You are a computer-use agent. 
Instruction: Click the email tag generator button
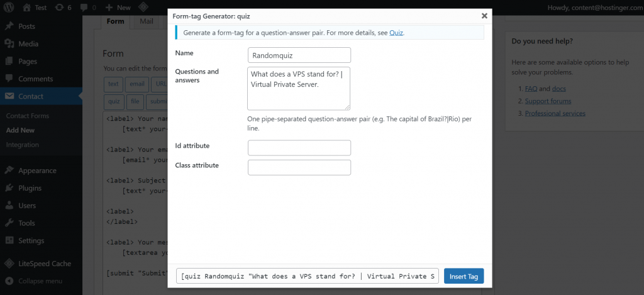[137, 84]
